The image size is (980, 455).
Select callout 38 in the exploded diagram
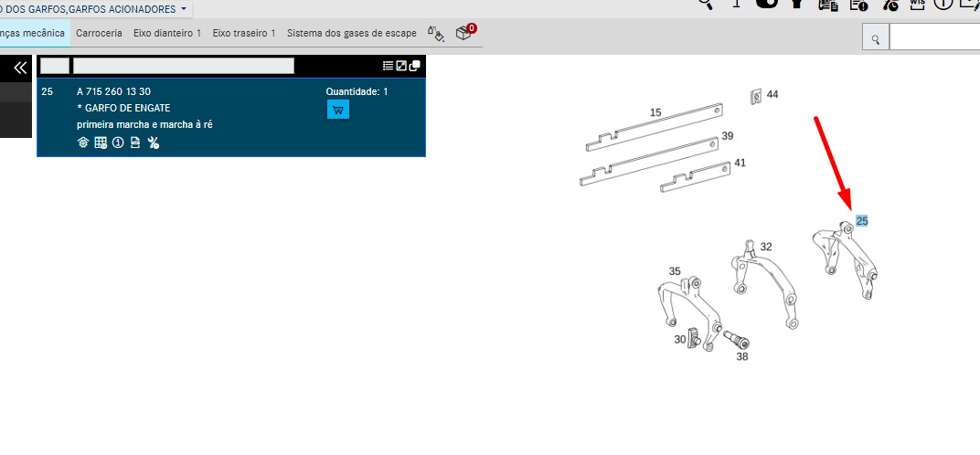point(742,357)
